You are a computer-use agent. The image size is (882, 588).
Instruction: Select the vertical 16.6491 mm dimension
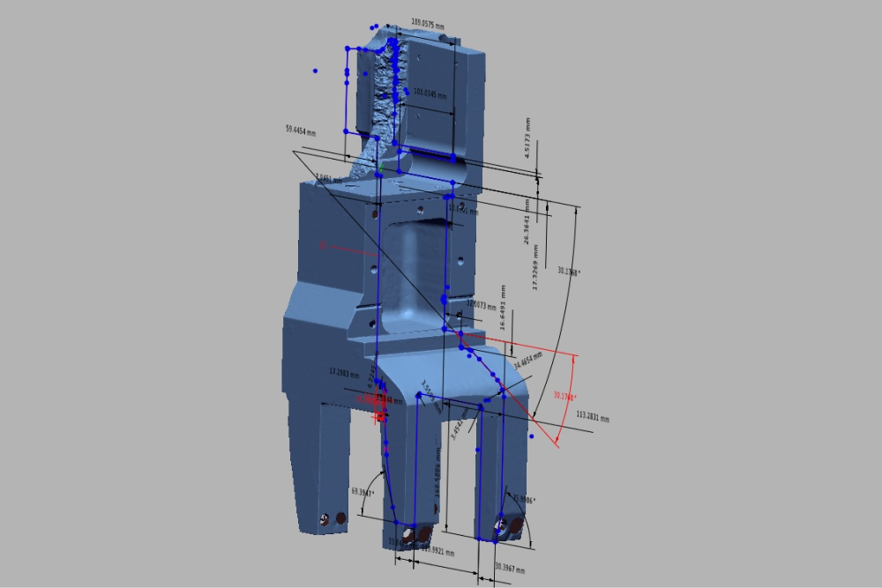click(x=503, y=308)
